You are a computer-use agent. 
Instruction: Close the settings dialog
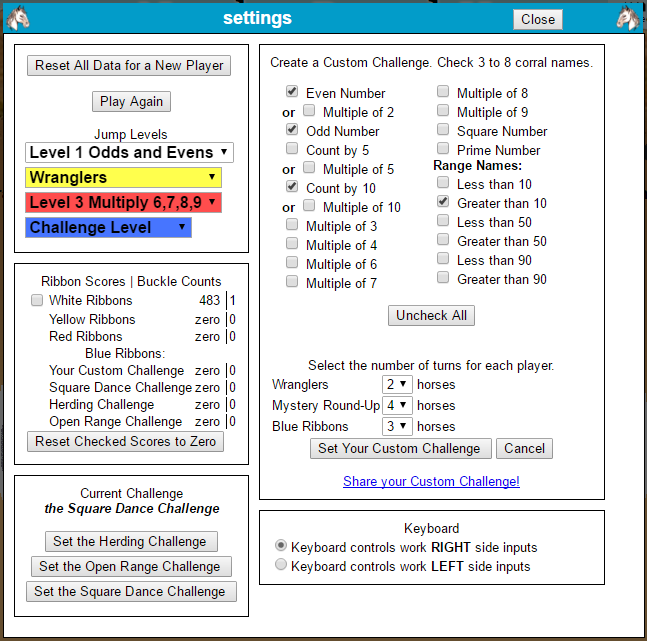click(x=537, y=19)
